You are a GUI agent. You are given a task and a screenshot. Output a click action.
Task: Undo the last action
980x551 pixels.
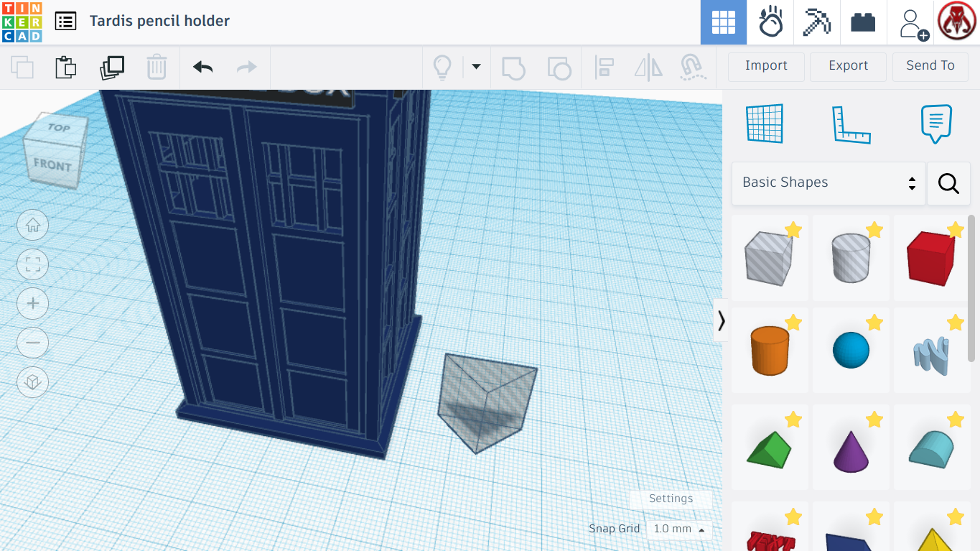203,68
